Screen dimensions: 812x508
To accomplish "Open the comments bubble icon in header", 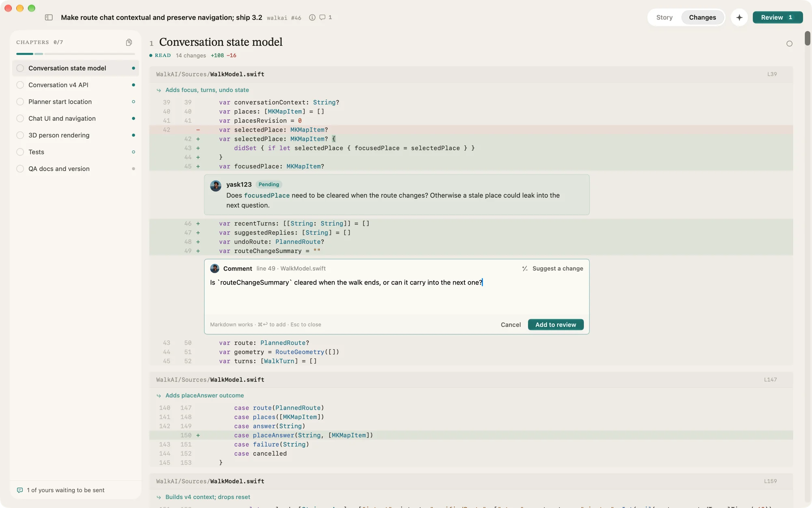I will (322, 17).
